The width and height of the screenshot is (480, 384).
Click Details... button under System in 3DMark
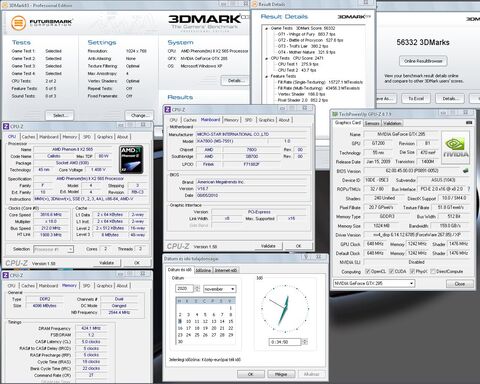(235, 81)
